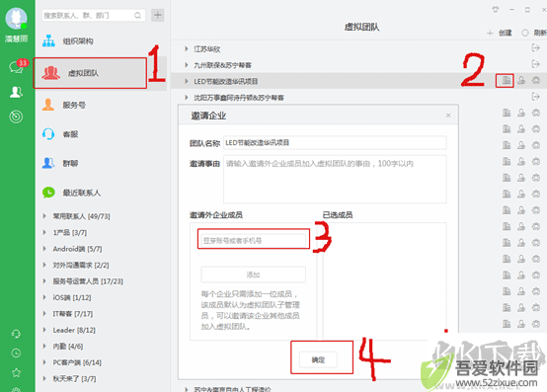Image resolution: width=547 pixels, height=392 pixels.
Task: Click the 团队名称 text field
Action: pos(335,142)
